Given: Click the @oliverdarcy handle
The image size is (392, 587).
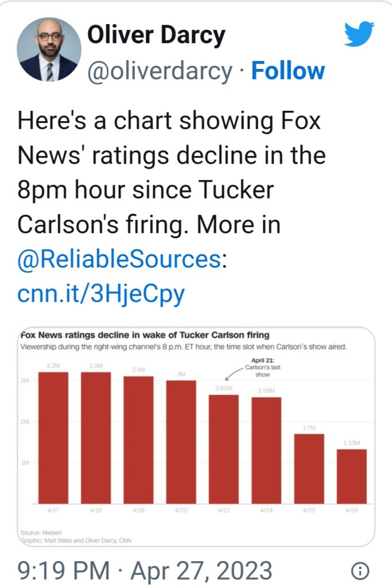Looking at the screenshot, I should coord(160,71).
